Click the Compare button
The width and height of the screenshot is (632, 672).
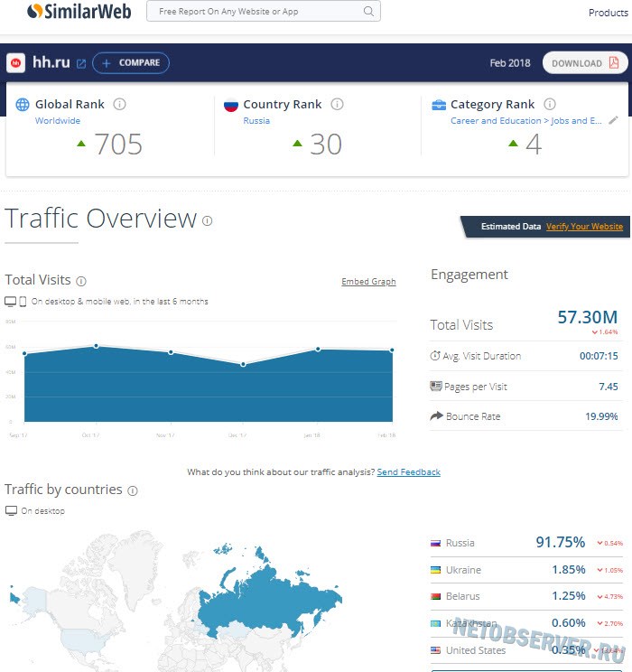tap(131, 63)
